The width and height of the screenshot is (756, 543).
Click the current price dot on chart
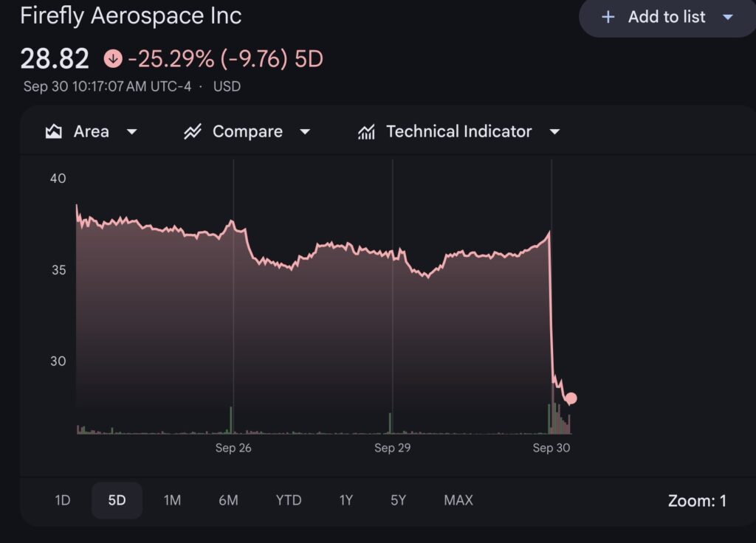(571, 398)
